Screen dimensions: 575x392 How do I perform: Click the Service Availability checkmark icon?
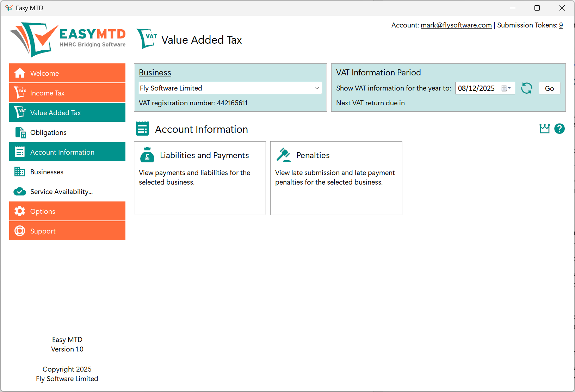click(x=20, y=191)
